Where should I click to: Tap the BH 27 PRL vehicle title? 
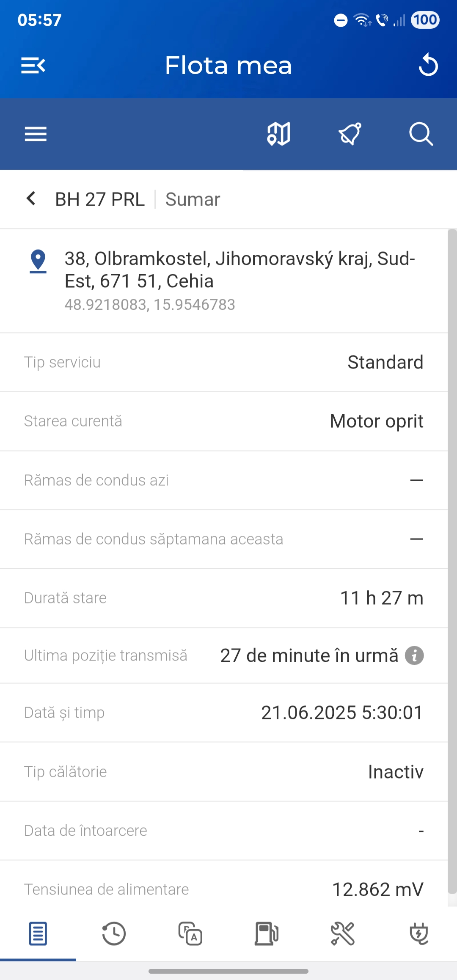coord(100,199)
